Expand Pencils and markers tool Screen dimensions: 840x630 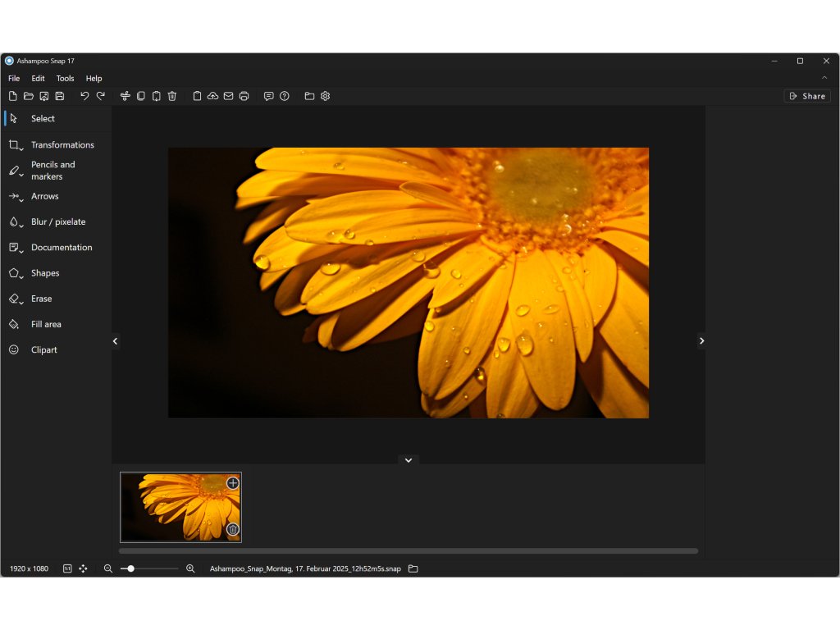57,171
